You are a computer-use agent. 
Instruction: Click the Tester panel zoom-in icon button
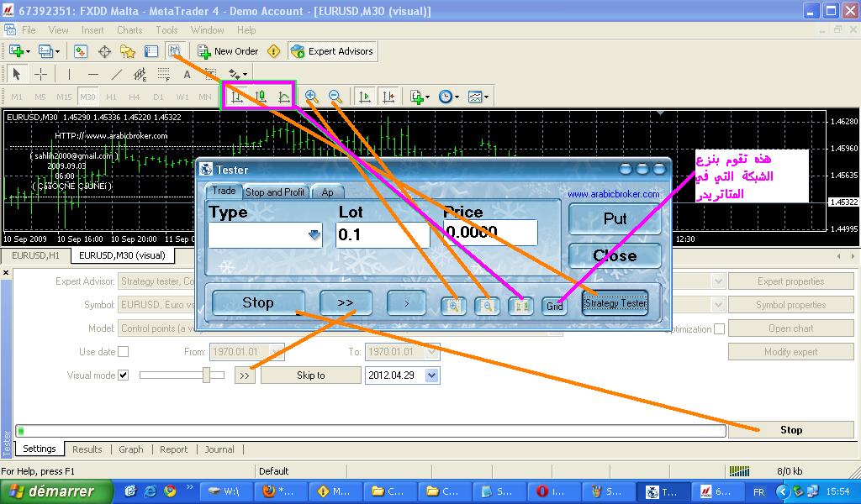(453, 306)
